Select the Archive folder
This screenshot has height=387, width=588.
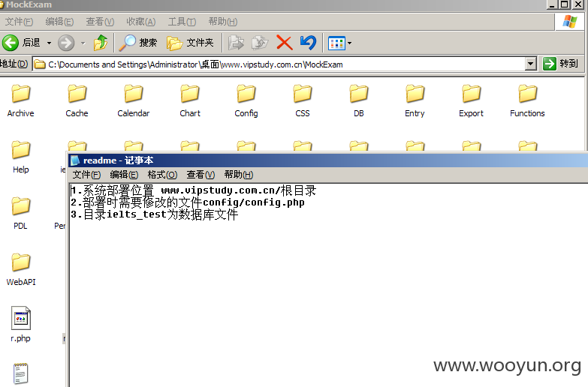pos(20,100)
